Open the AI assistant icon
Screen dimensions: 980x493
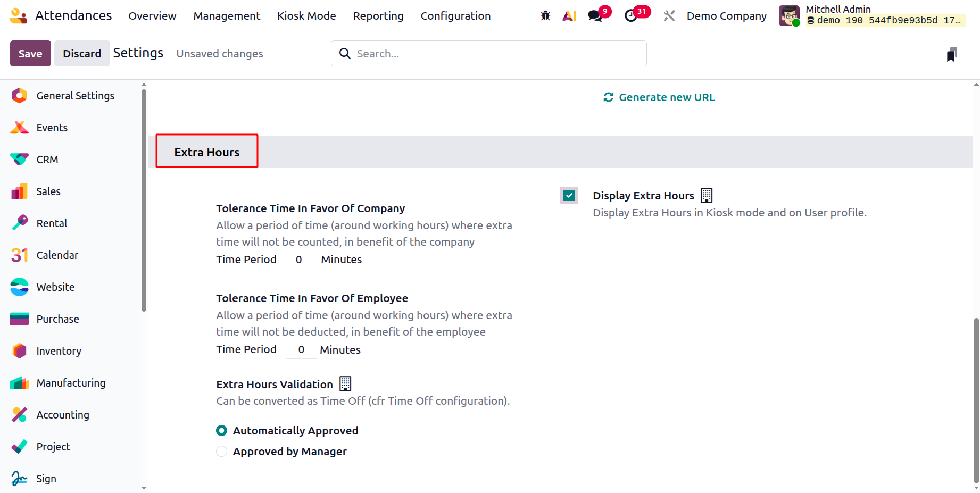point(569,16)
